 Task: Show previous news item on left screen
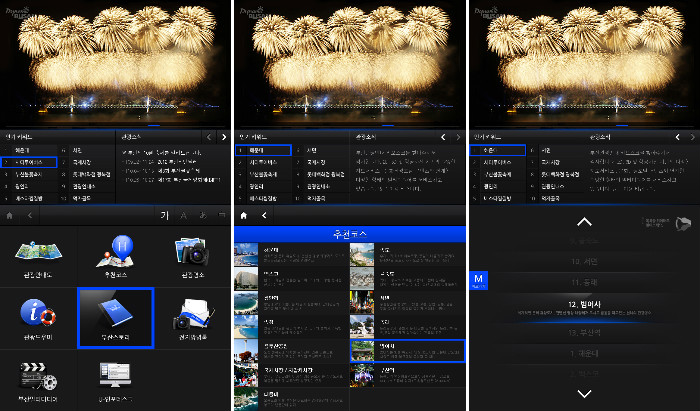[209, 137]
